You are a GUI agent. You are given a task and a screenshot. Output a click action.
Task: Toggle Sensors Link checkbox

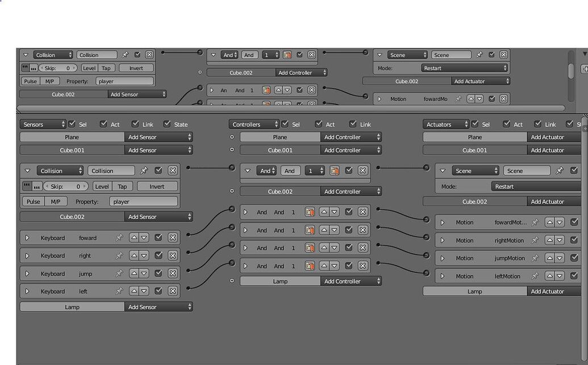click(135, 124)
